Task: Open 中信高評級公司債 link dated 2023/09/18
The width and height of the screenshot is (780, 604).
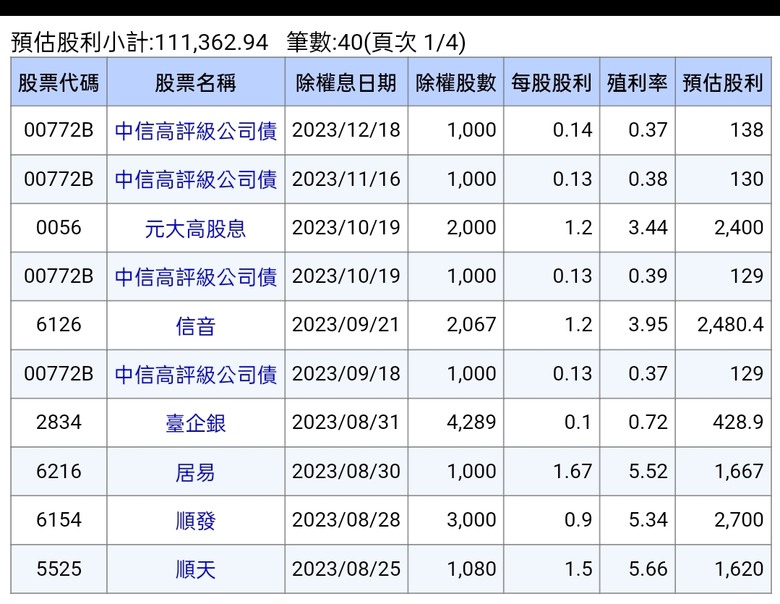Action: tap(195, 374)
